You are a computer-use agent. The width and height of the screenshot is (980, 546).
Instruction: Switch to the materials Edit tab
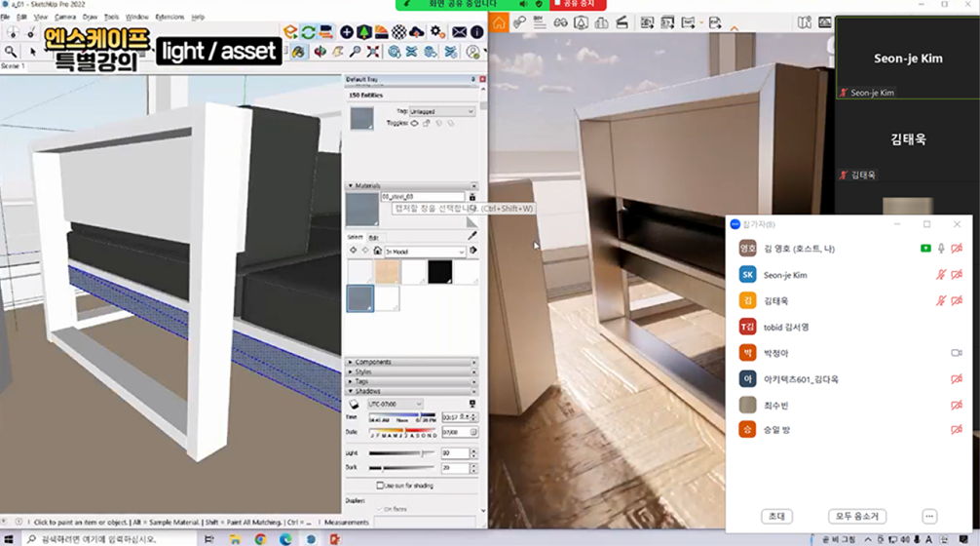pyautogui.click(x=373, y=238)
